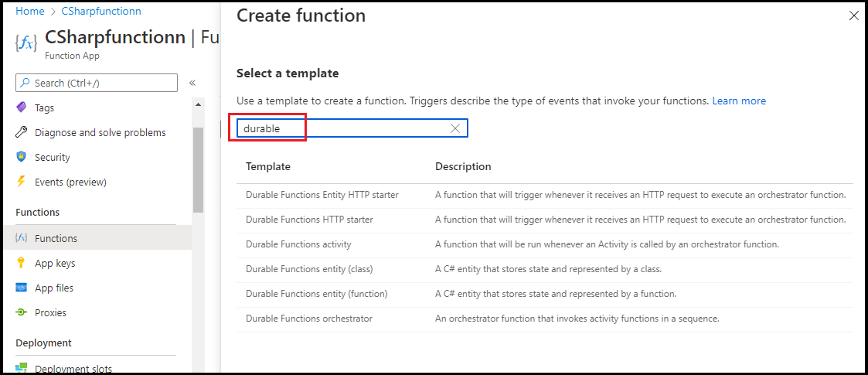Go to Home breadcrumb

point(30,11)
